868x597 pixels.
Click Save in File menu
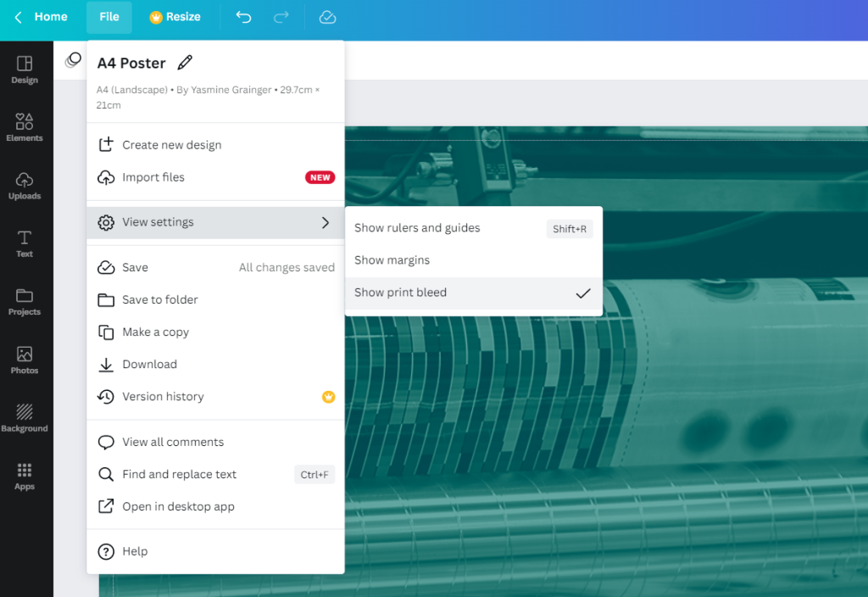[x=215, y=267]
